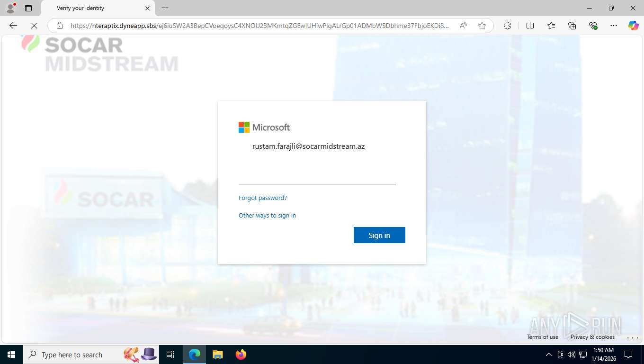Select the Verify your identity tab

[97, 8]
